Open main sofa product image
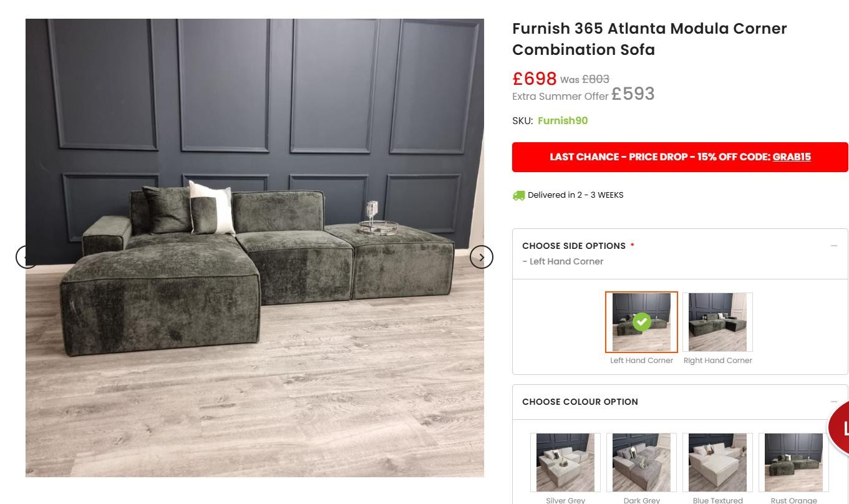The image size is (849, 504). [255, 248]
